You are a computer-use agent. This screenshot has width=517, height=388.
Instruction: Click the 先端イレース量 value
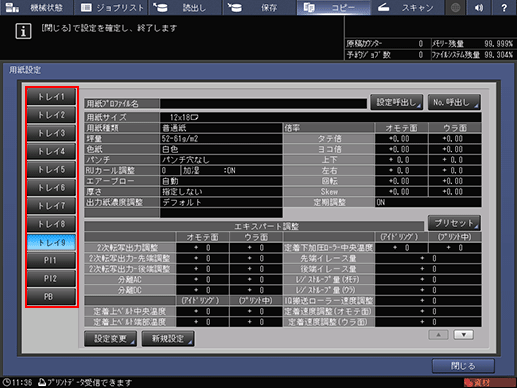pyautogui.click(x=428, y=258)
